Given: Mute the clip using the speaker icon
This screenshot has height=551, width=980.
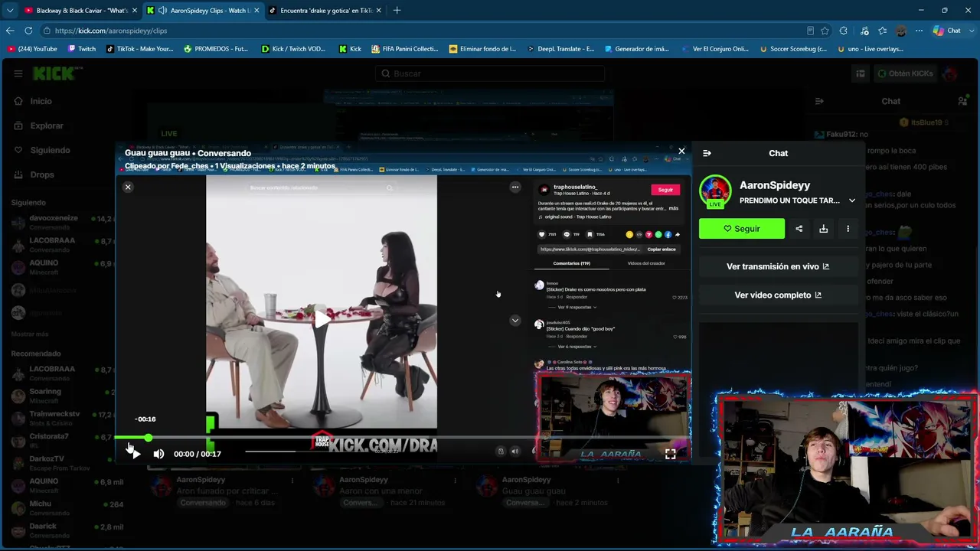Looking at the screenshot, I should [x=158, y=454].
